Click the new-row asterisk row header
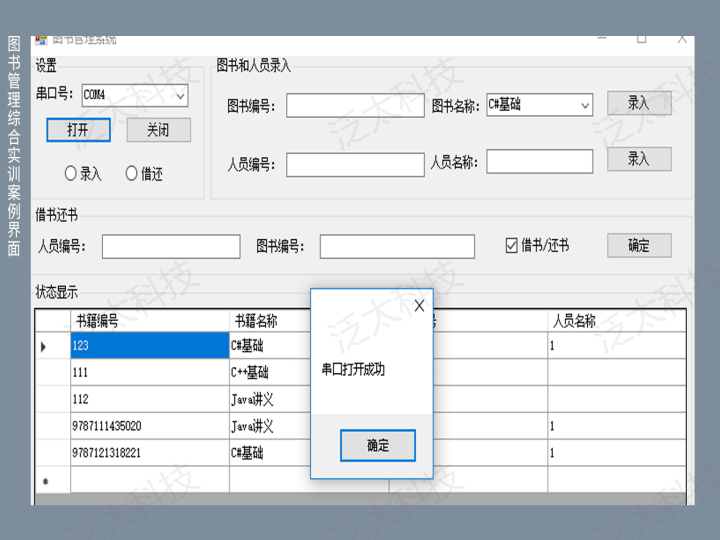720x540 pixels. coord(45,481)
